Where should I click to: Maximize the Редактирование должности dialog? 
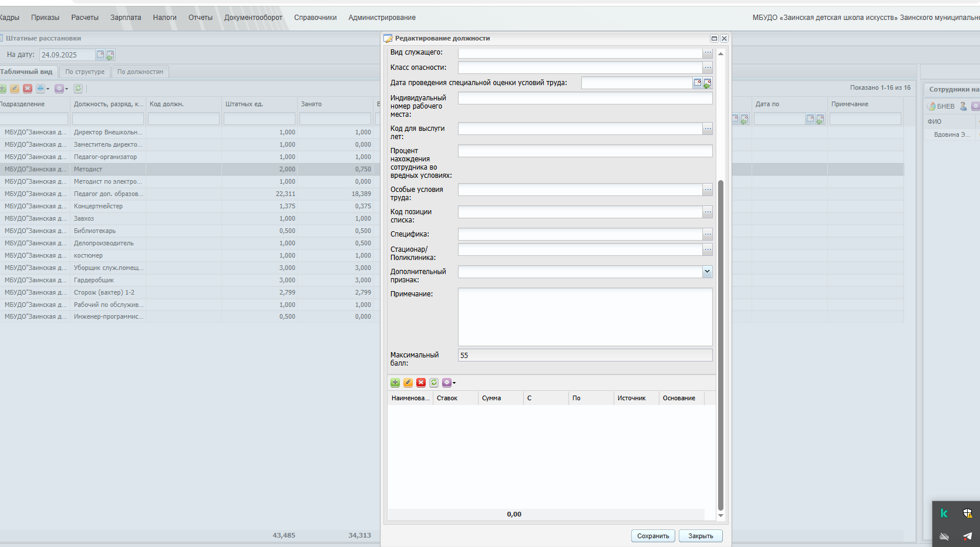tap(714, 38)
